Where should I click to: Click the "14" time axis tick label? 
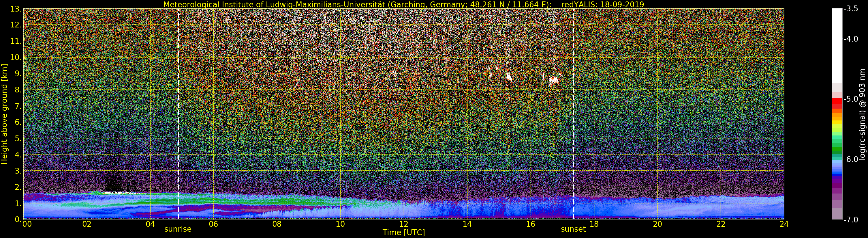(x=467, y=224)
